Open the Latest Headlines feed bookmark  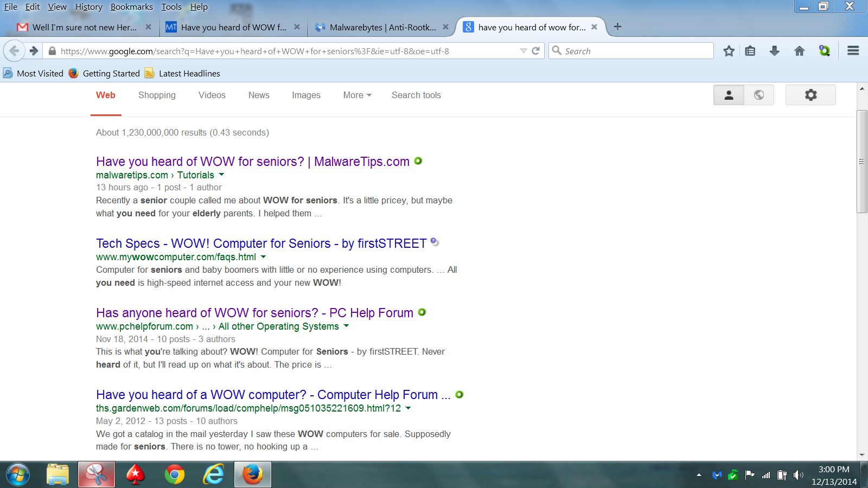coord(182,73)
